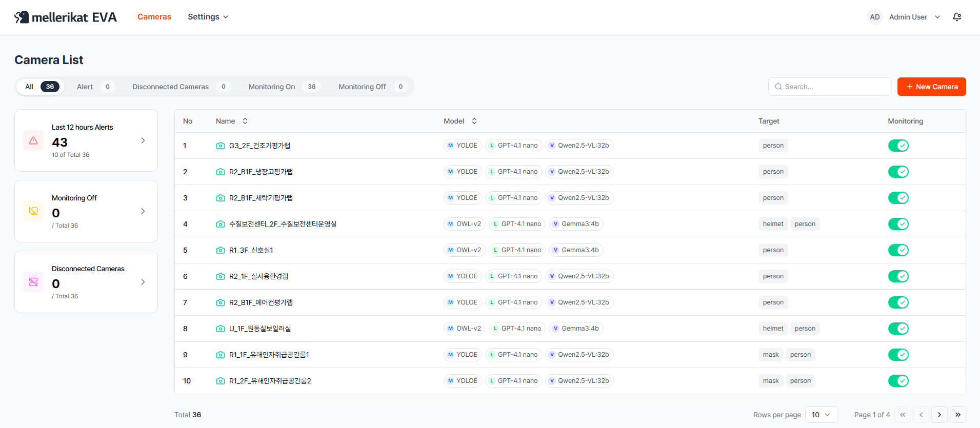This screenshot has height=428, width=980.
Task: Go to next page arrow
Action: pyautogui.click(x=939, y=415)
